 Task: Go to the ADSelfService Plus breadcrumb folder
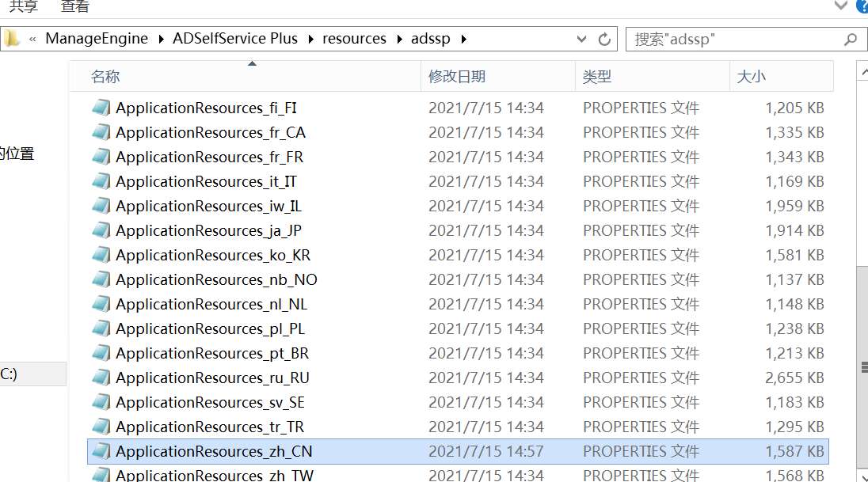pos(235,39)
